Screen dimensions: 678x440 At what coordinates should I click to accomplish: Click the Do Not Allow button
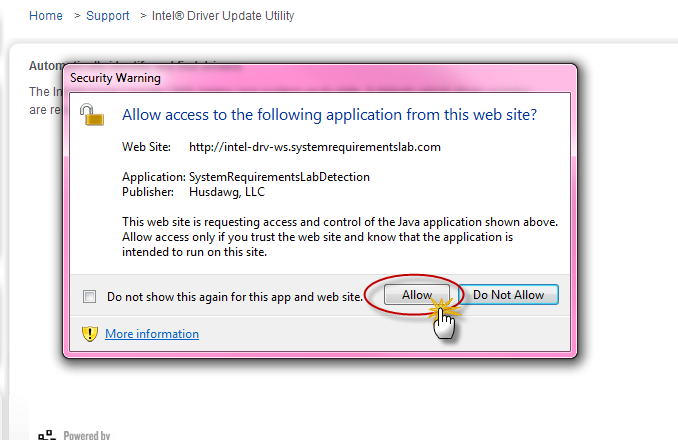point(508,295)
